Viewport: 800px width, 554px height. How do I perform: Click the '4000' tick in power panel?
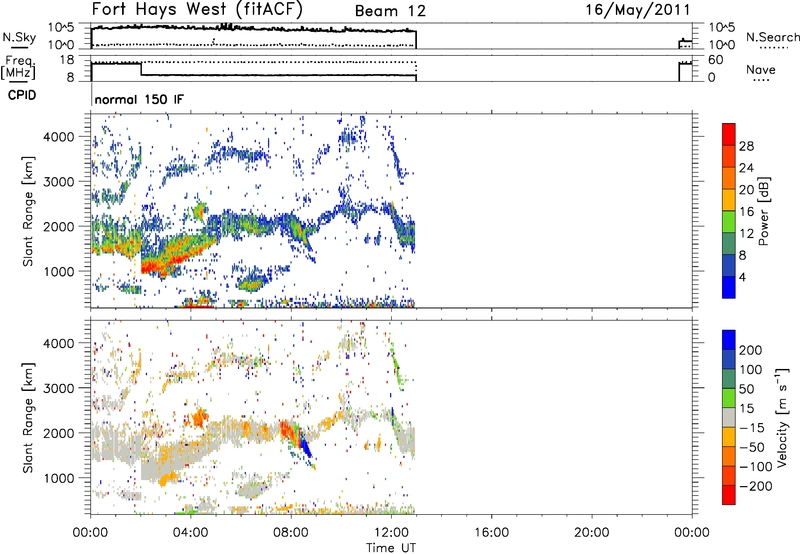[x=59, y=137]
